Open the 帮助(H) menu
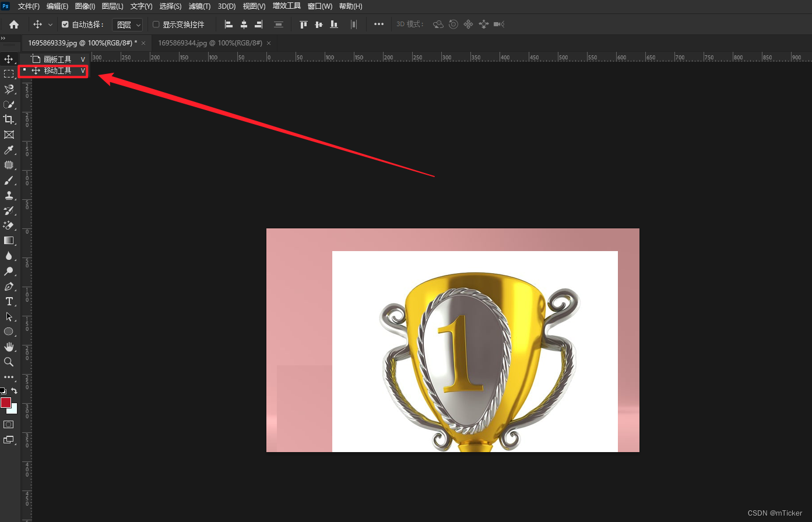This screenshot has height=522, width=812. point(350,6)
